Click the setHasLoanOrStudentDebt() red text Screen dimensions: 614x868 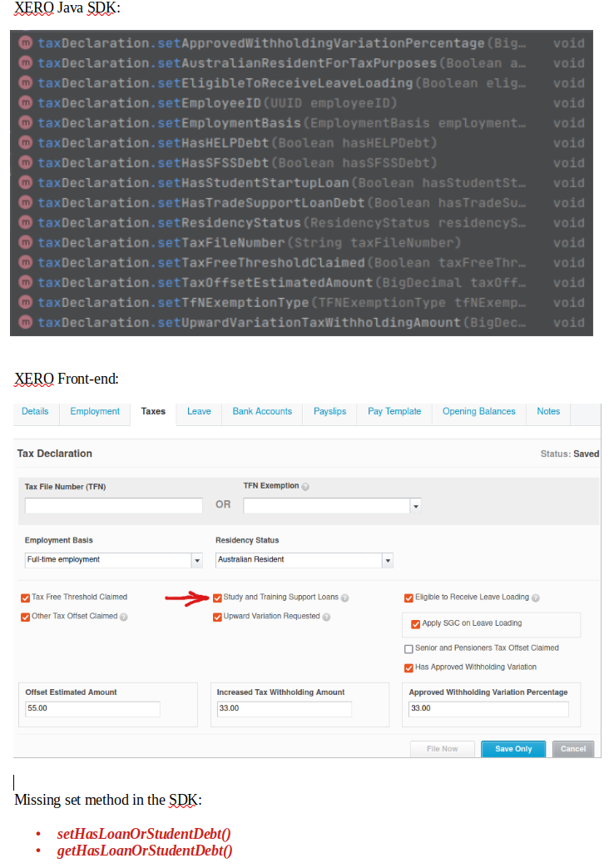point(144,834)
